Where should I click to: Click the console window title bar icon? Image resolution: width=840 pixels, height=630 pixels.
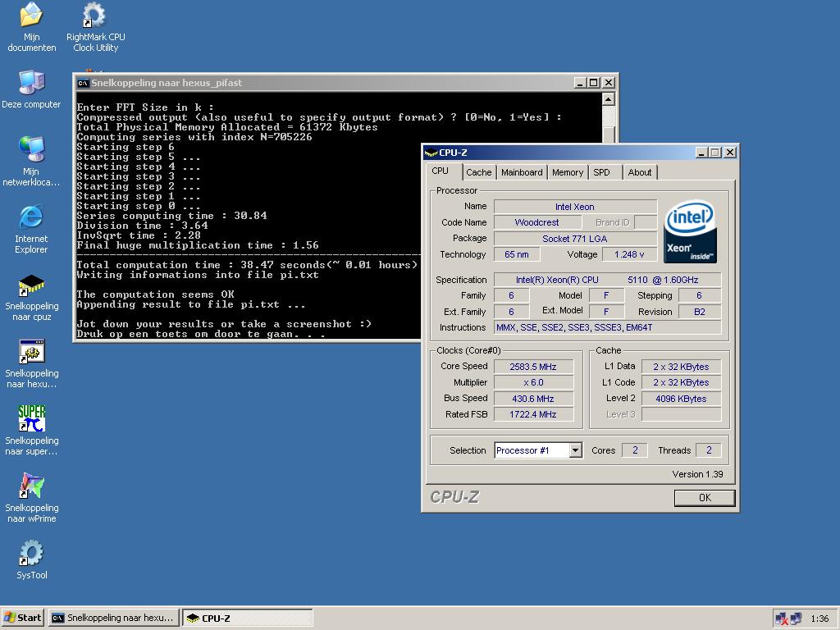83,83
